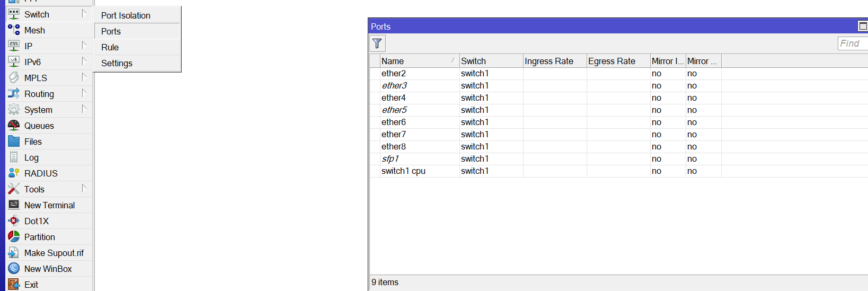Click the Queues icon in sidebar
The image size is (868, 291).
[14, 126]
